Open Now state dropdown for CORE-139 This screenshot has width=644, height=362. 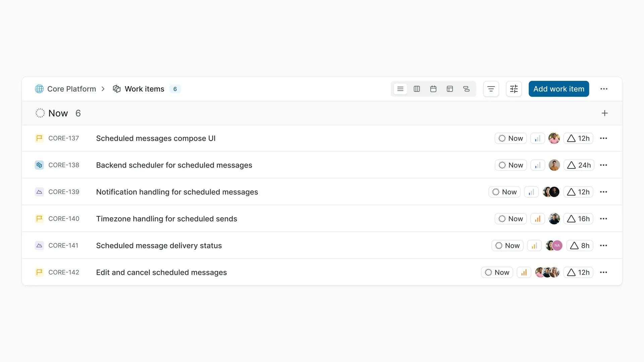click(504, 192)
